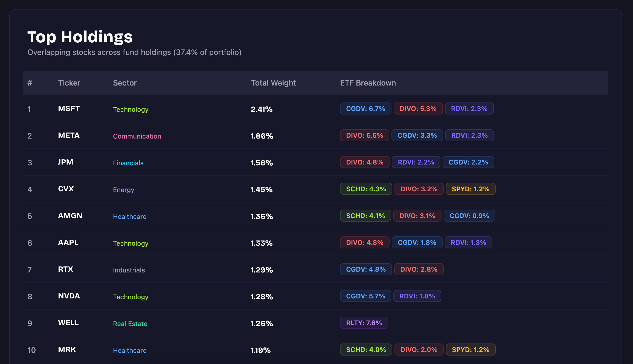The height and width of the screenshot is (364, 633).
Task: Click the Real Estate sector label
Action: pyautogui.click(x=130, y=324)
